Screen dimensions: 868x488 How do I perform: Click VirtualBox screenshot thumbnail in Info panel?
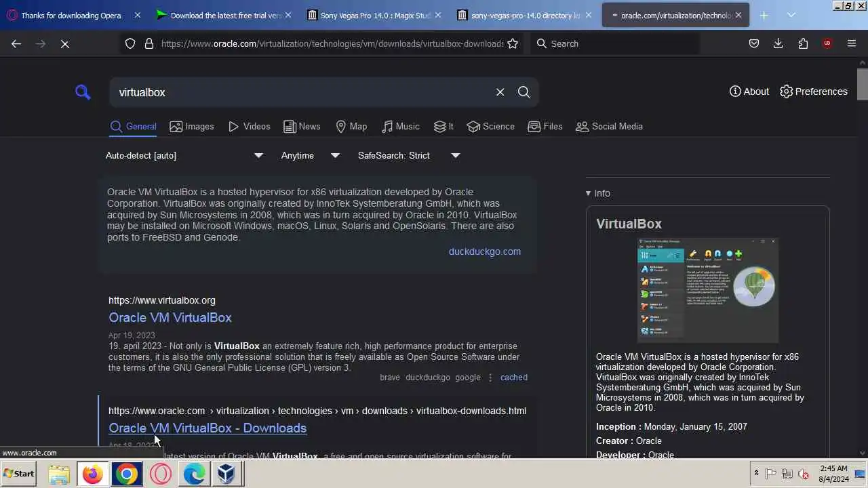click(708, 289)
